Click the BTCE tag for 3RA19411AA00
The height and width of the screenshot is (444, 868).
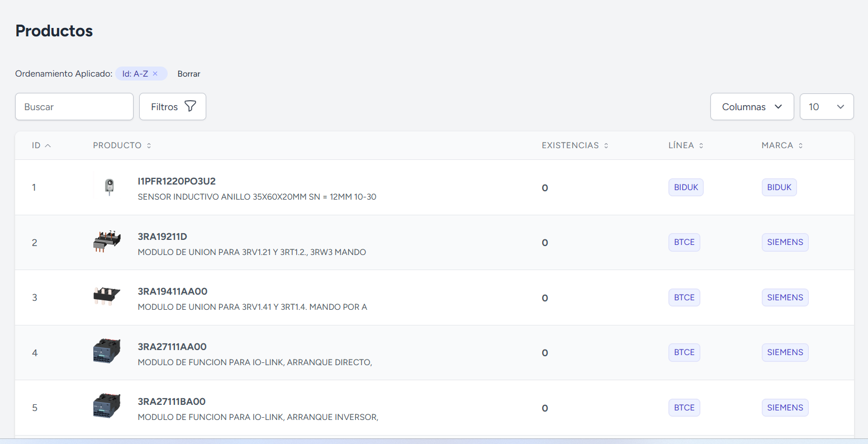pos(684,297)
